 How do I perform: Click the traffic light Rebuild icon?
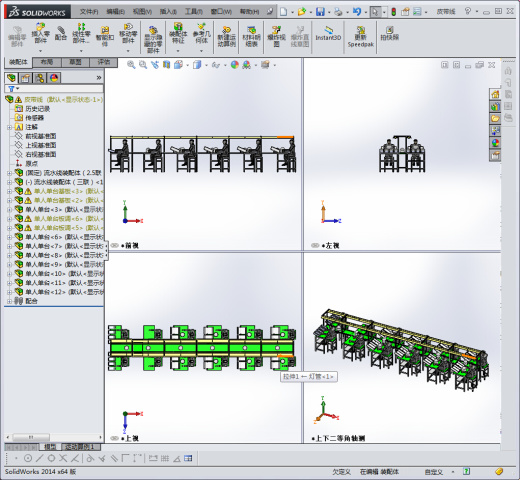tap(393, 12)
